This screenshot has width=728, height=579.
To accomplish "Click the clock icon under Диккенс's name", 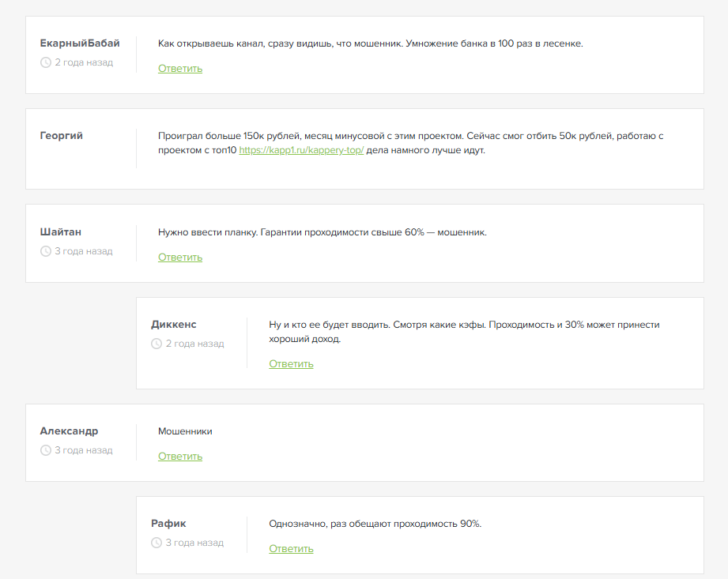I will [x=157, y=344].
